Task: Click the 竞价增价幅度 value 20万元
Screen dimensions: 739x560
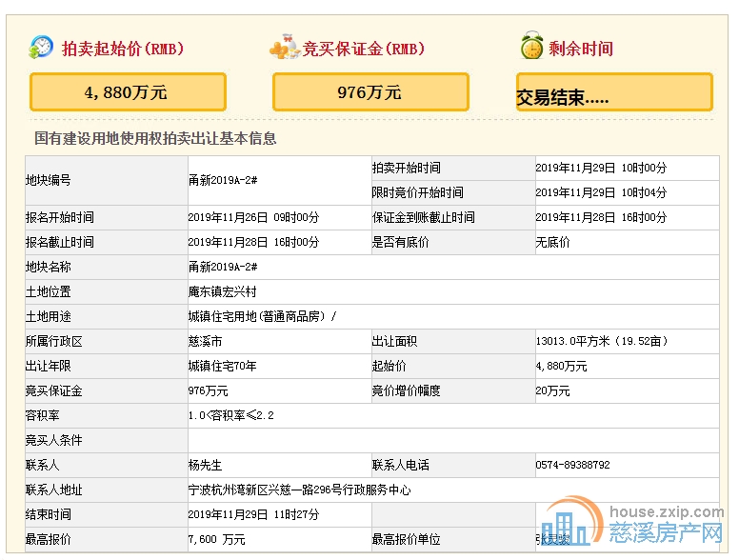Action: tap(555, 390)
